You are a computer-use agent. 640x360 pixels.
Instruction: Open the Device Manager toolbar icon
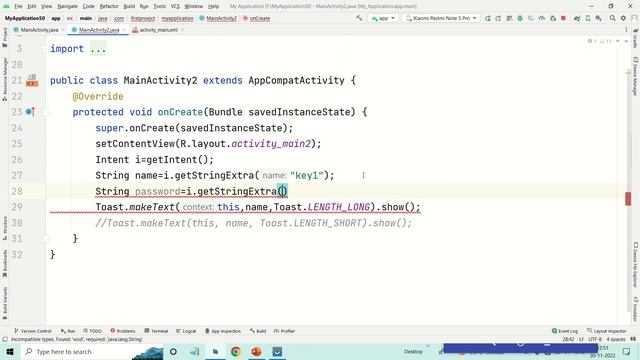tap(588, 18)
